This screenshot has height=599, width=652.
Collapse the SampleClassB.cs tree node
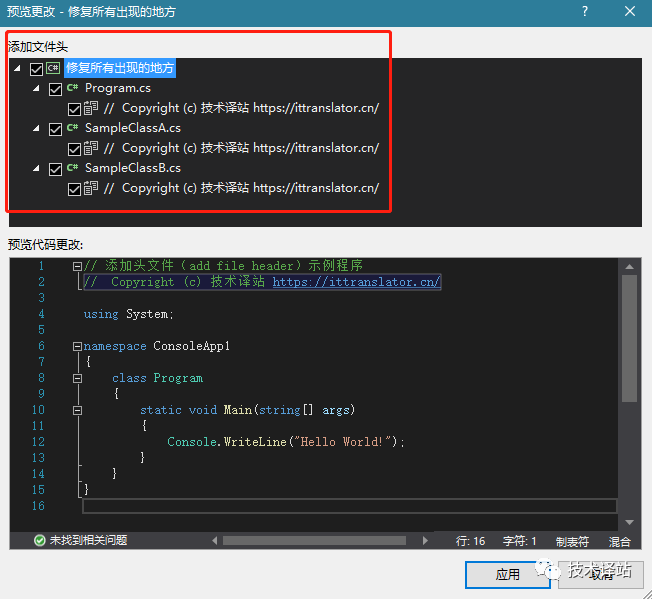click(37, 168)
